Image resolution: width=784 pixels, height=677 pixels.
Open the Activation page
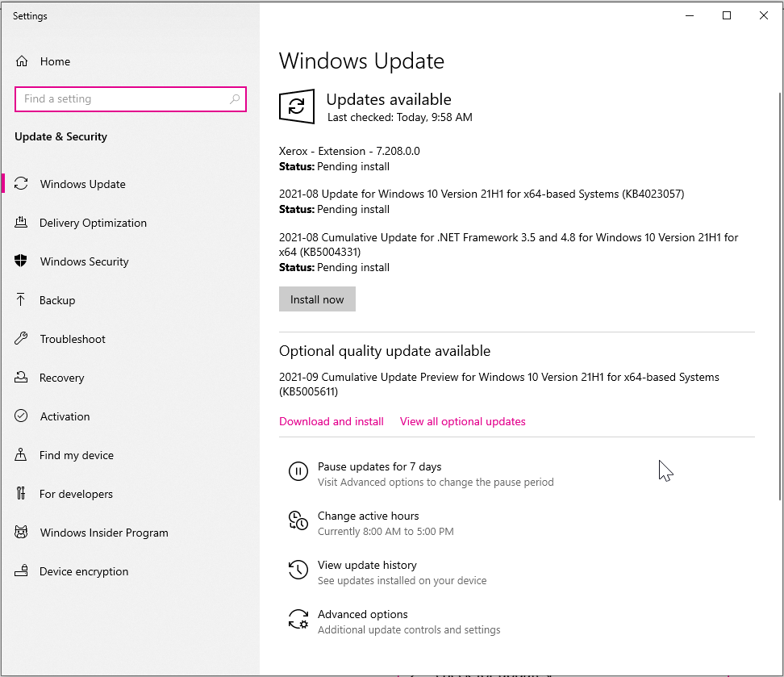65,416
